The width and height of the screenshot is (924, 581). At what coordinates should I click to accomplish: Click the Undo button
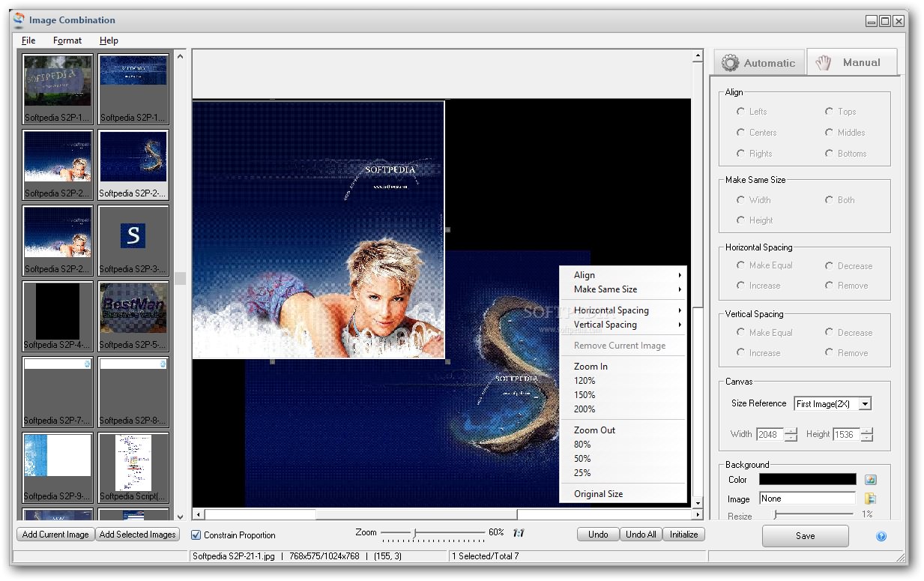coord(598,535)
